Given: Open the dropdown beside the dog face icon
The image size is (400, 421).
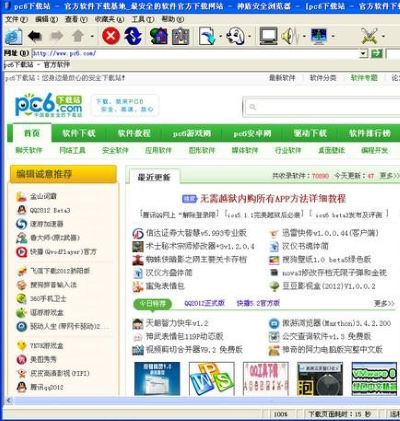Looking at the screenshot, I should pos(249,36).
